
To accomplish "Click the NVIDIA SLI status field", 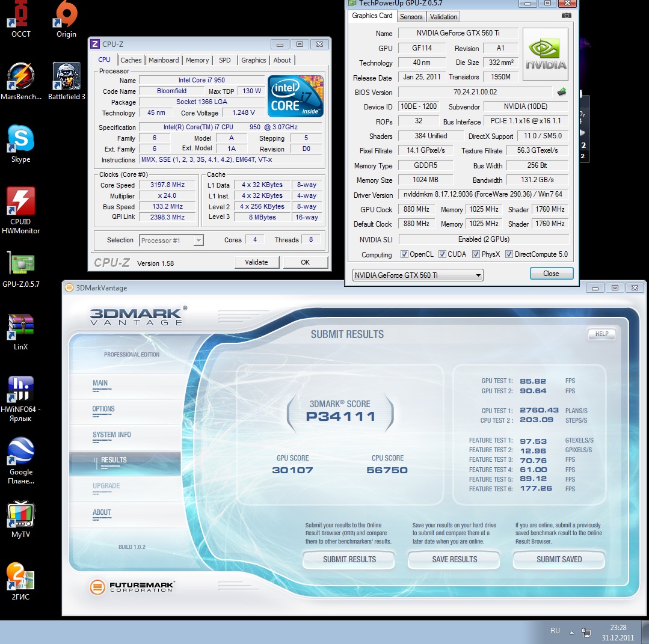I will (484, 239).
